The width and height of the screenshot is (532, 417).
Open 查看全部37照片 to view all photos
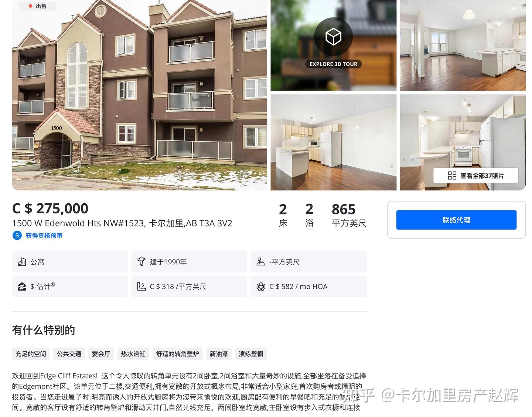point(476,176)
